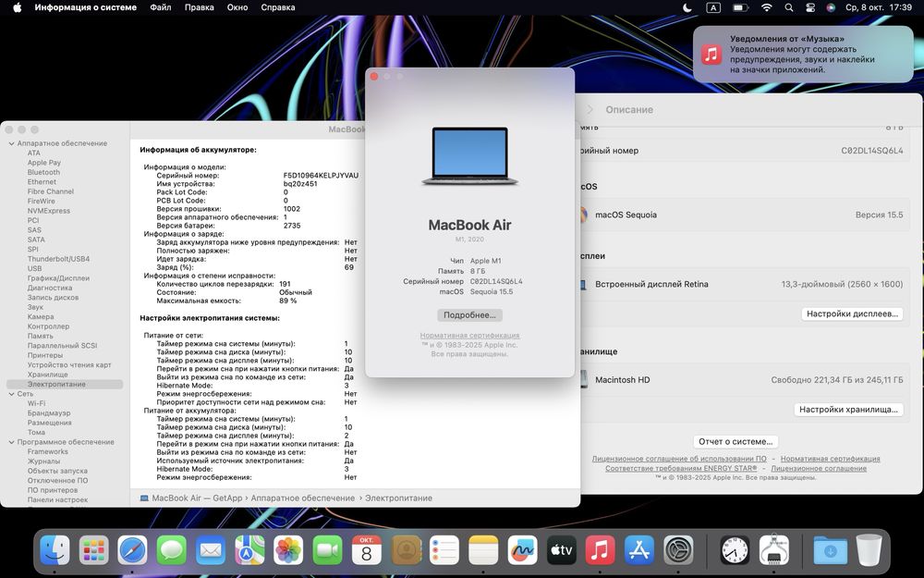Toggle the Focus moon icon in menu bar
This screenshot has height=578, width=924.
click(687, 7)
